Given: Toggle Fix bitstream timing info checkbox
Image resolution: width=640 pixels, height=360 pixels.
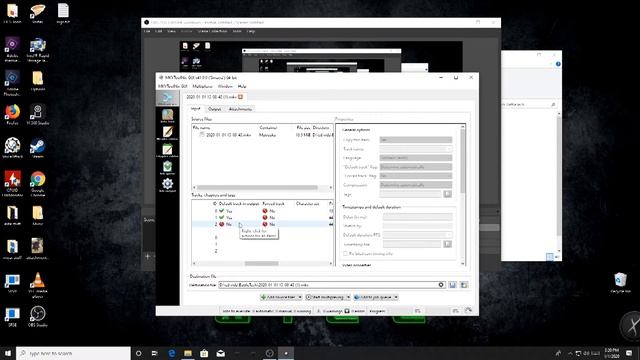Looking at the screenshot, I should [345, 253].
